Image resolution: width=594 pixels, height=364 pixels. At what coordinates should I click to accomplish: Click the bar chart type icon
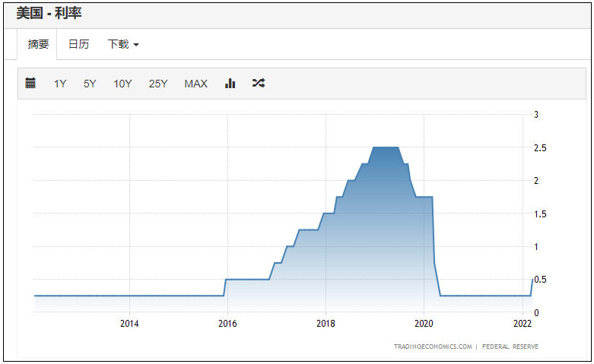[230, 84]
